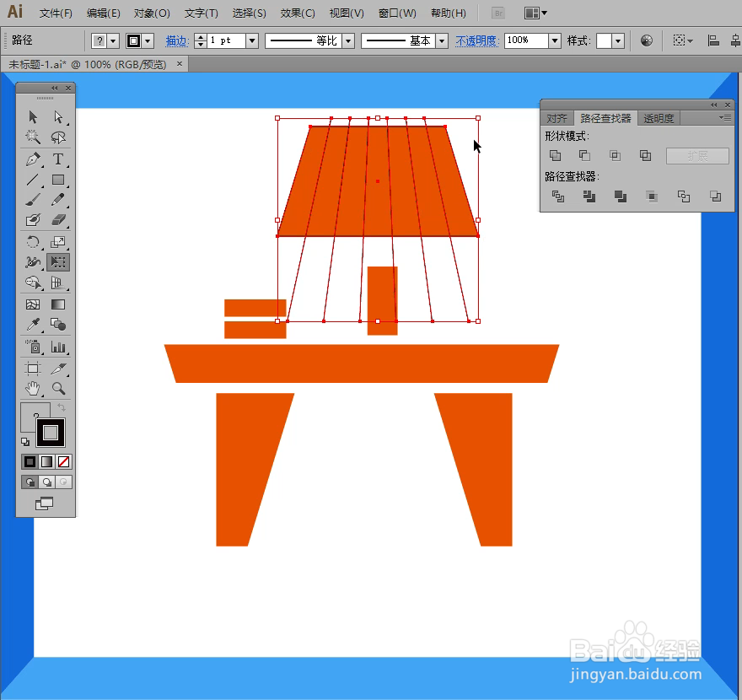Select the Gradient tool

point(58,304)
